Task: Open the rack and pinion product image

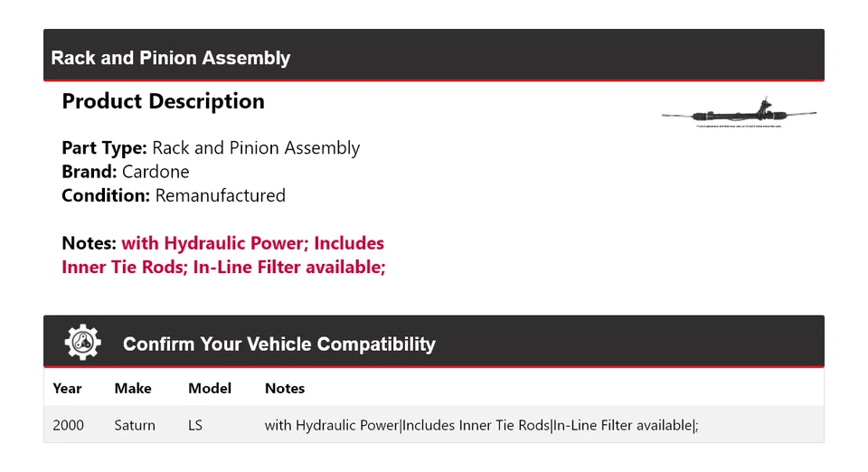Action: click(x=739, y=115)
